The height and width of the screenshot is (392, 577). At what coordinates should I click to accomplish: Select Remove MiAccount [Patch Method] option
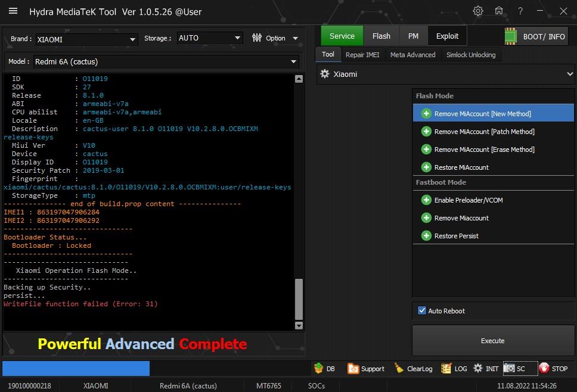click(484, 132)
